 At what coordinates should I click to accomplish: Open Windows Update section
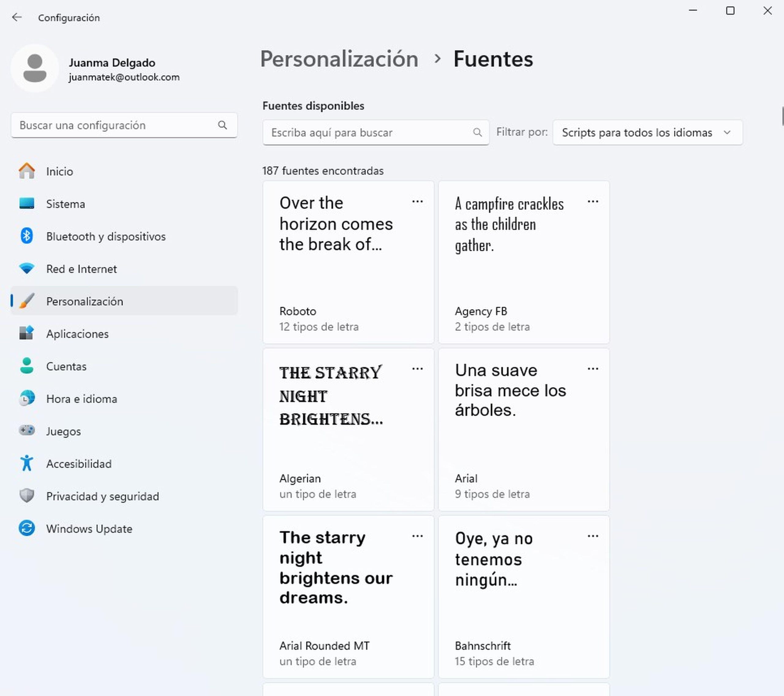coord(124,529)
